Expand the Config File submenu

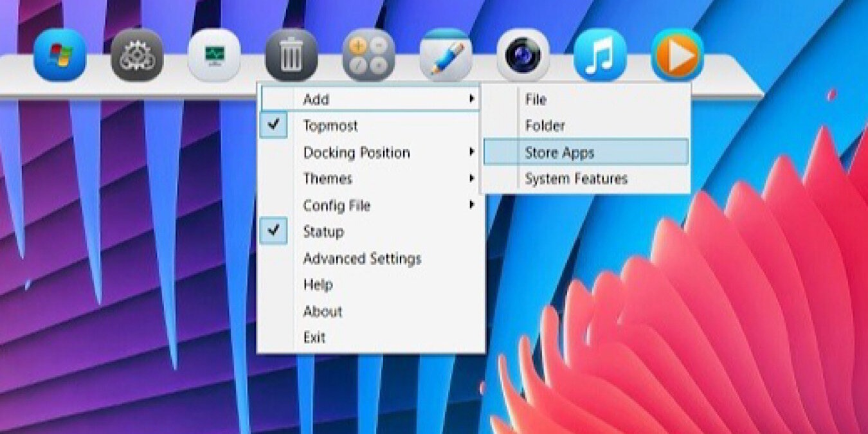point(336,205)
